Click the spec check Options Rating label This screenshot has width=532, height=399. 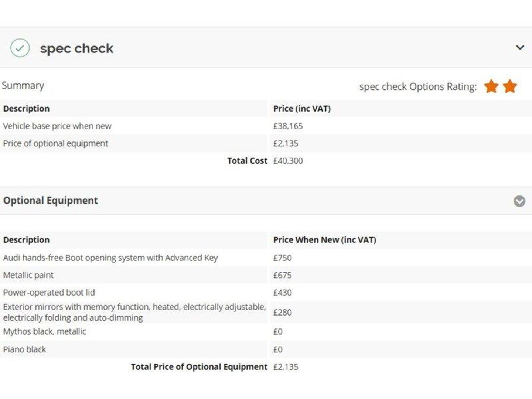418,87
